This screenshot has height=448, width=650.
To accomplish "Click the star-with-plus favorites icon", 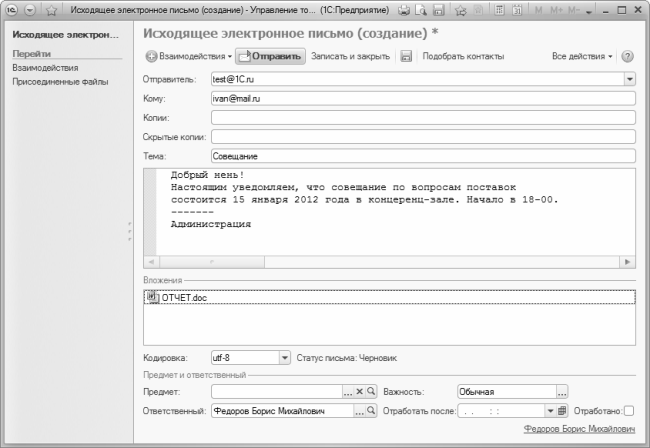I will [x=461, y=10].
